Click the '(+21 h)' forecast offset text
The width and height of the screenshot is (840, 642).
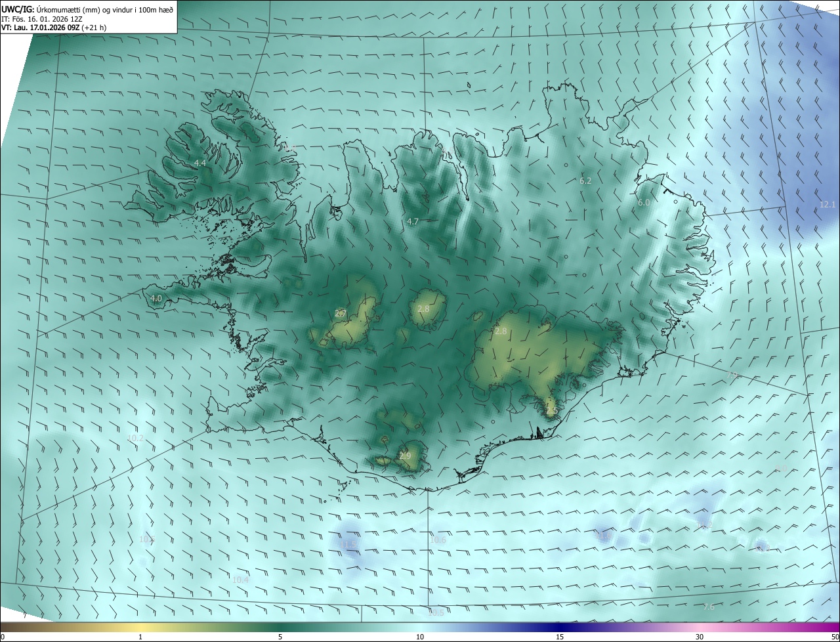[x=94, y=28]
